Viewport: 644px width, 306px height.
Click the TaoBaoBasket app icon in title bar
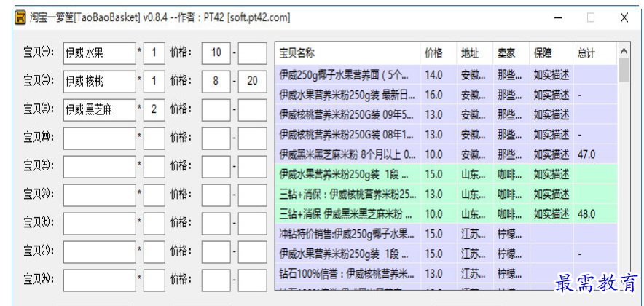[20, 17]
